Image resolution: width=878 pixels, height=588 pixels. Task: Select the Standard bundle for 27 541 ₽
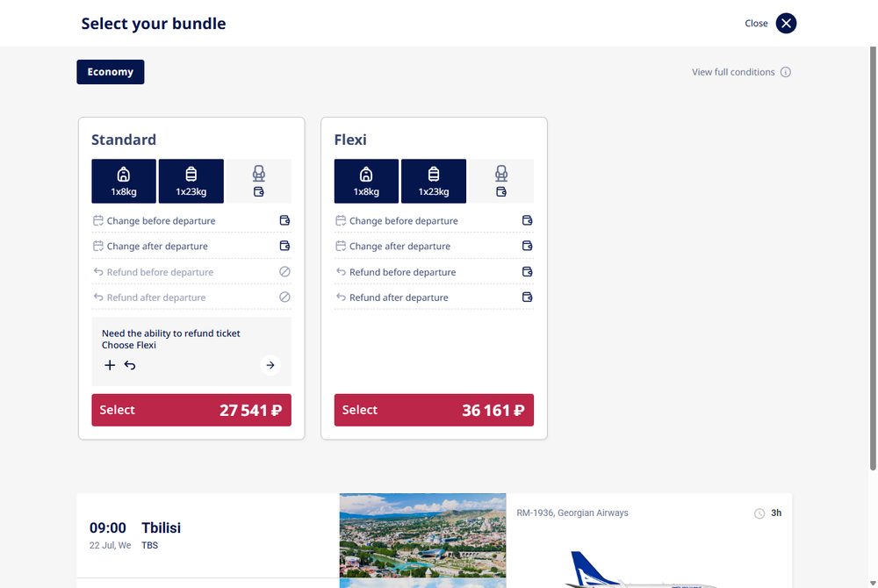191,410
